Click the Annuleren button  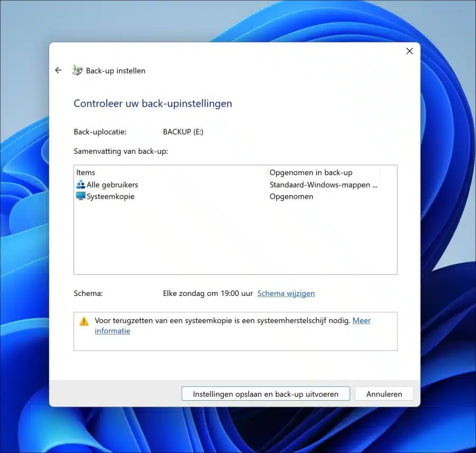pos(384,394)
